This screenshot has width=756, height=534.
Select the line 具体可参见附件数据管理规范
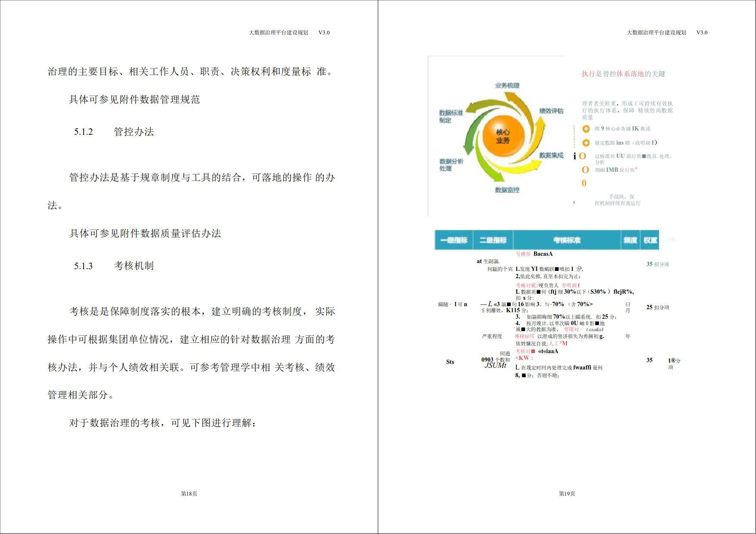134,99
